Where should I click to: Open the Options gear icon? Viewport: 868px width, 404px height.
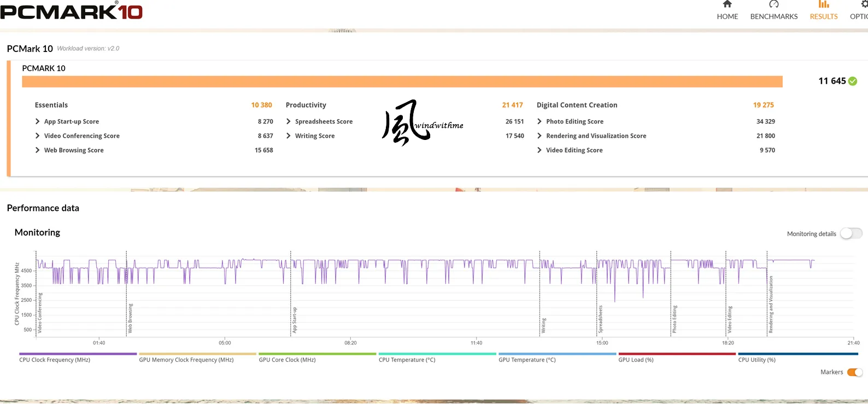click(x=864, y=4)
